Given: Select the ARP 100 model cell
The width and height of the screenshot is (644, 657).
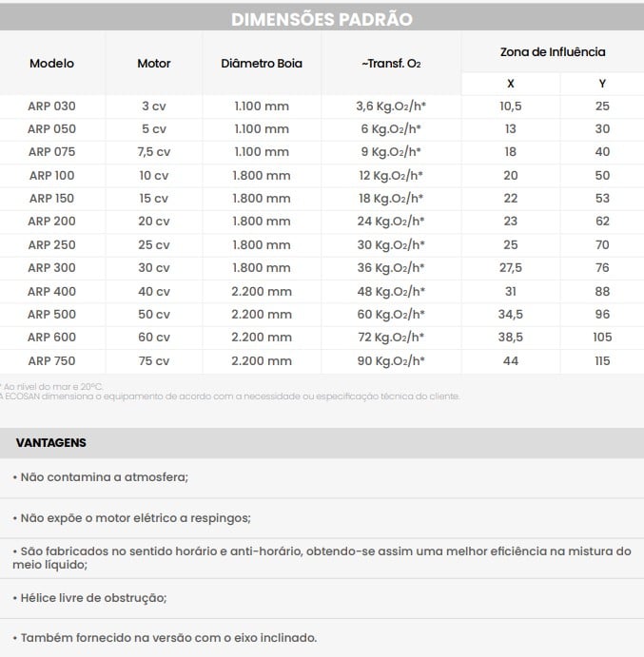Looking at the screenshot, I should click(x=51, y=175).
